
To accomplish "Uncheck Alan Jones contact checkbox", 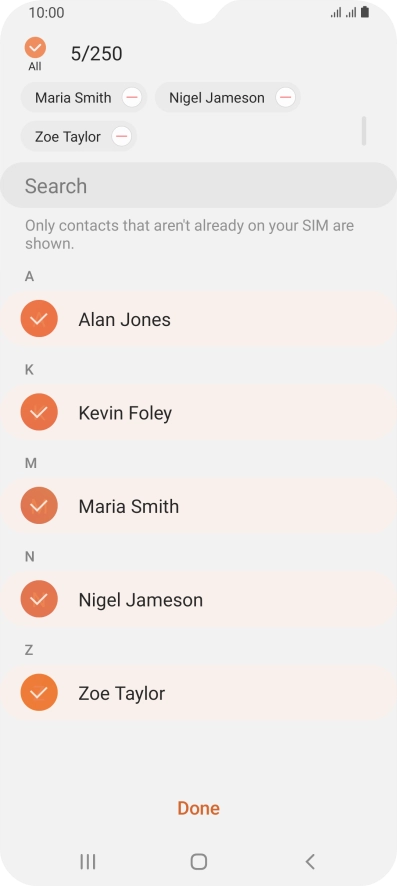I will 39,319.
